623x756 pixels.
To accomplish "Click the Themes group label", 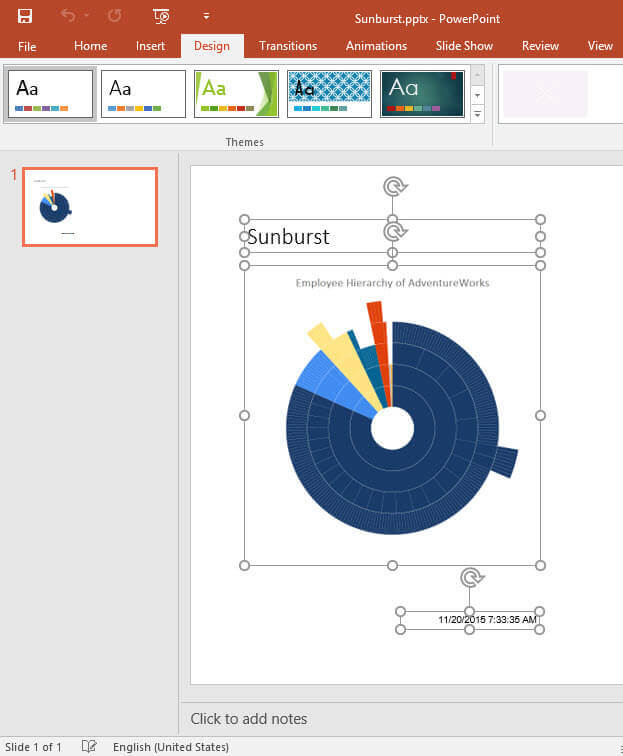I will pyautogui.click(x=244, y=142).
